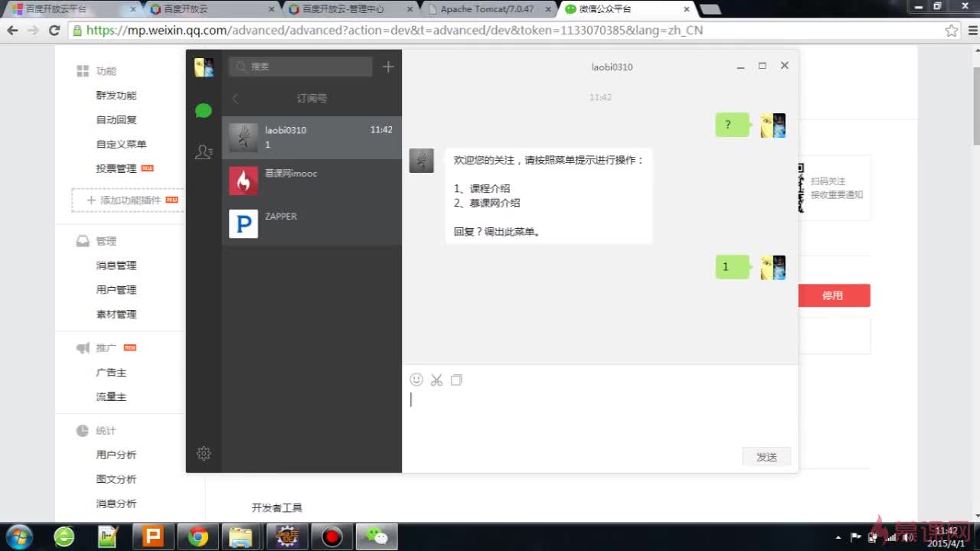Click the '1' green message bubble
Viewport: 980px width, 551px height.
pyautogui.click(x=732, y=267)
